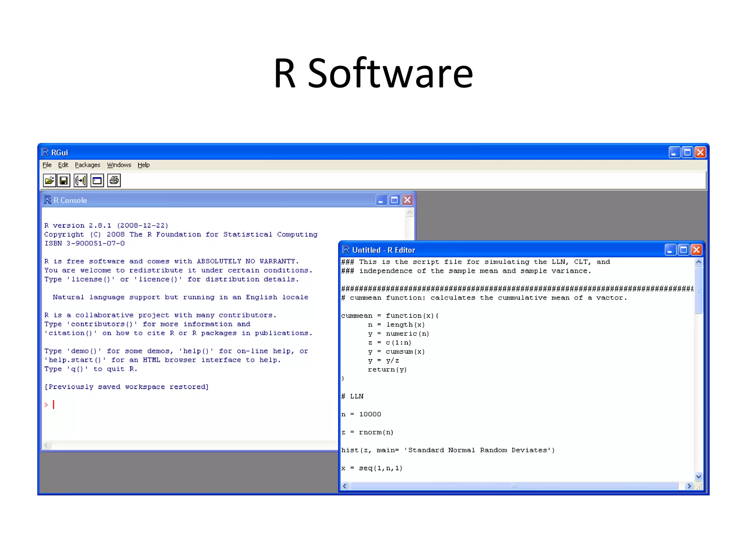Click the hist(z, main=...) line in editor
Viewport: 747px width, 560px height.
click(x=448, y=450)
